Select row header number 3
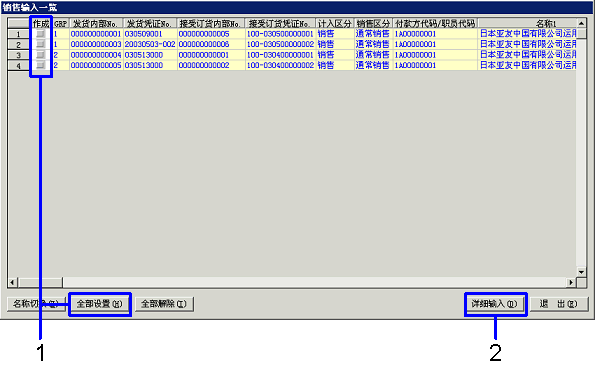Viewport: 595px width, 368px height. [x=19, y=55]
